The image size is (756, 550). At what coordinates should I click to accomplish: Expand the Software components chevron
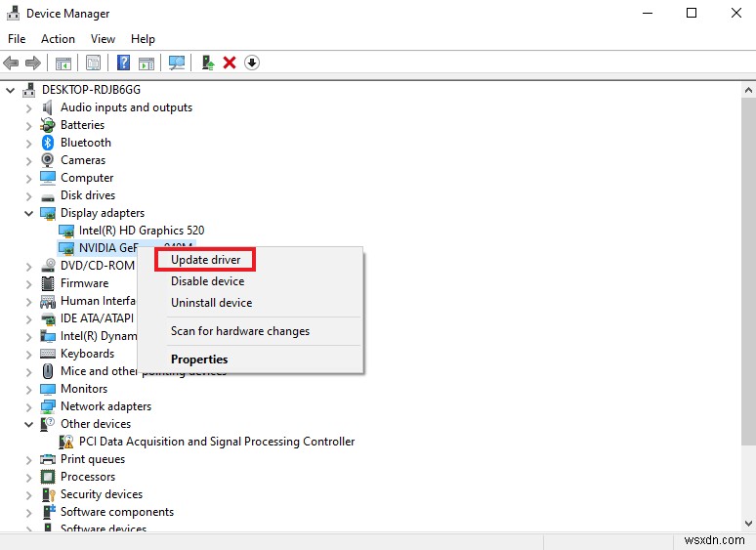coord(28,513)
